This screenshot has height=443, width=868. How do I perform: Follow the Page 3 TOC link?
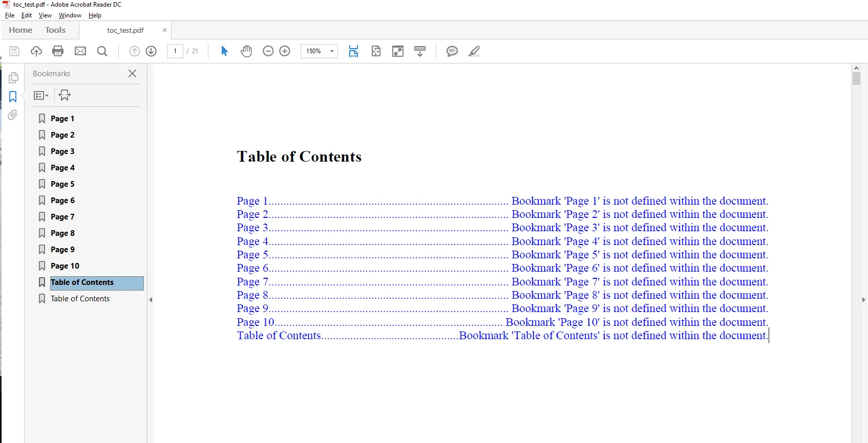pos(502,228)
